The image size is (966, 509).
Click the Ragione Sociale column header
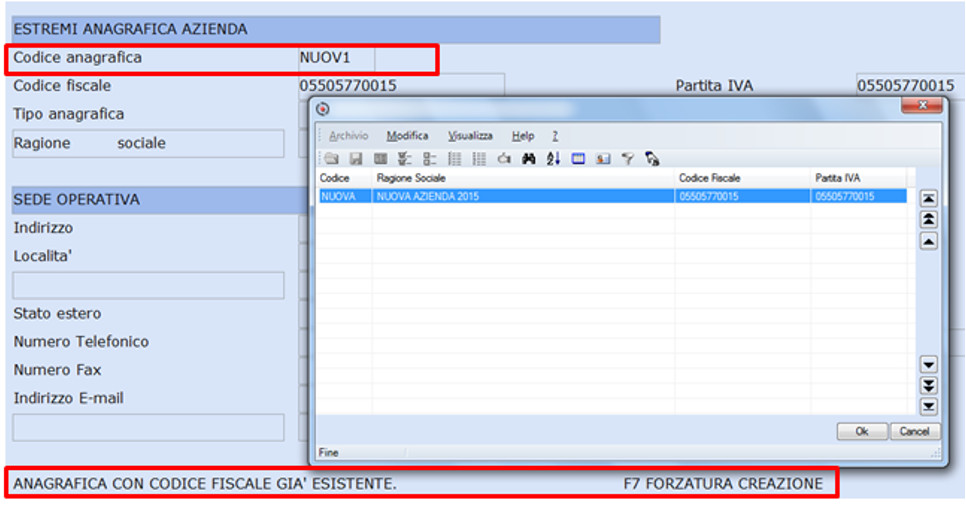[523, 178]
